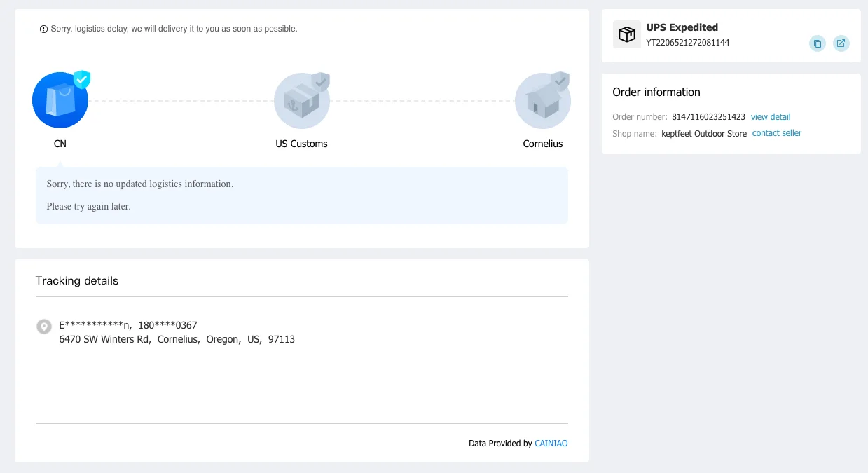Click the dashed progress line after CN
868x473 pixels.
coord(181,101)
